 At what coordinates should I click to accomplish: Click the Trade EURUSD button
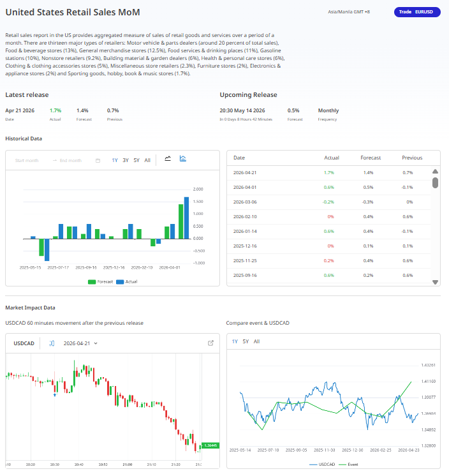pyautogui.click(x=417, y=12)
